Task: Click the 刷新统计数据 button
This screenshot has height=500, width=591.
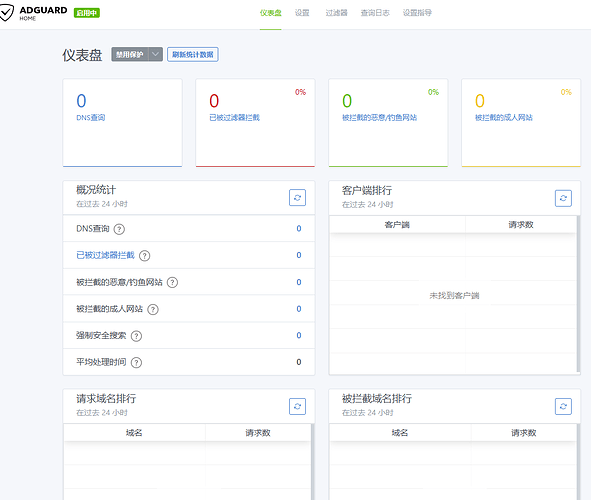Action: [193, 54]
